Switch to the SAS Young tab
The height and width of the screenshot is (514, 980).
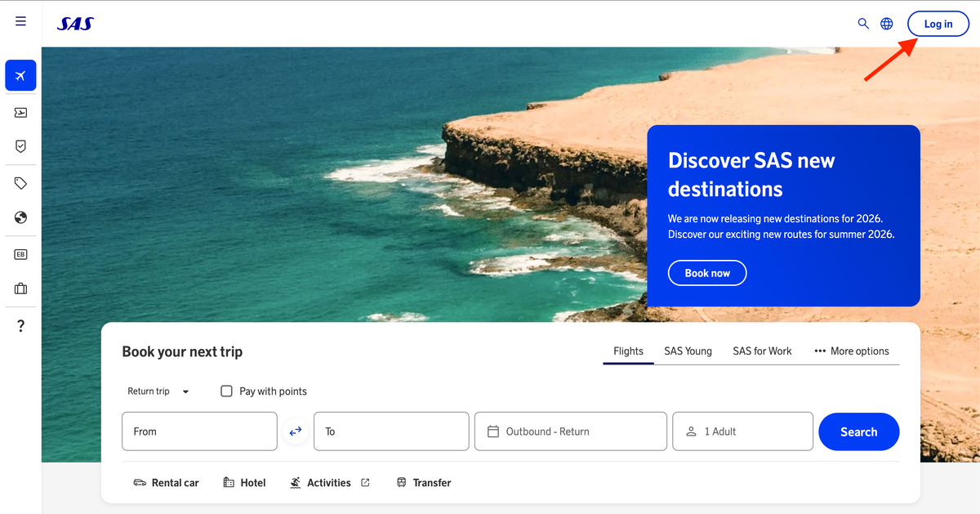688,351
